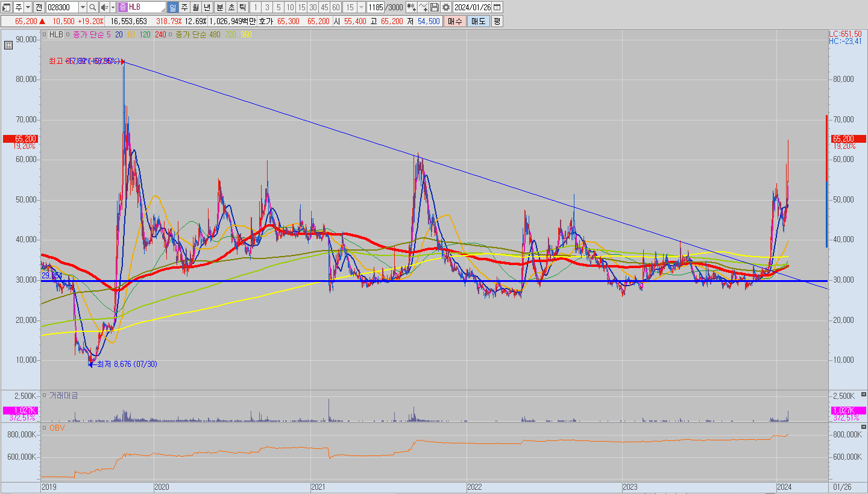
Task: Open the calendar date picker icon
Action: click(x=498, y=7)
